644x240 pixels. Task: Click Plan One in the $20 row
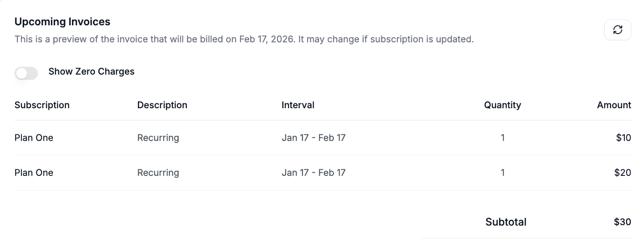tap(34, 173)
